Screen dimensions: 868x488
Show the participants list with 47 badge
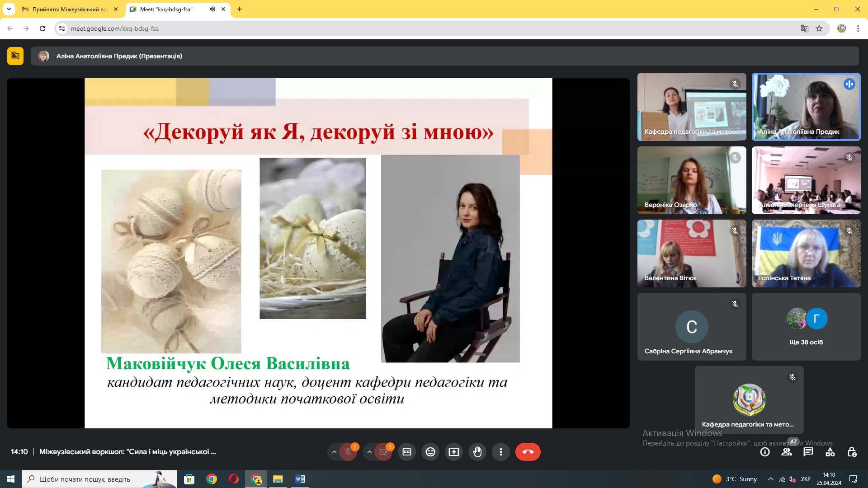point(787,452)
